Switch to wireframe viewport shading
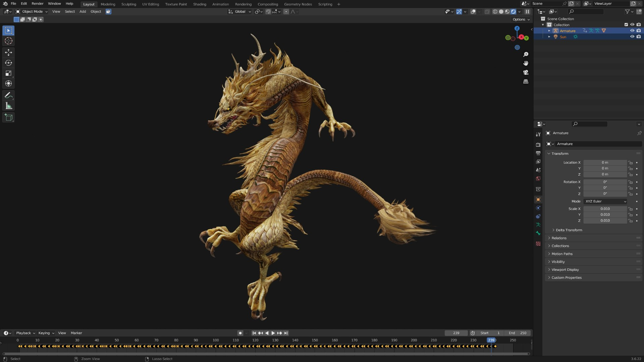 (x=495, y=11)
